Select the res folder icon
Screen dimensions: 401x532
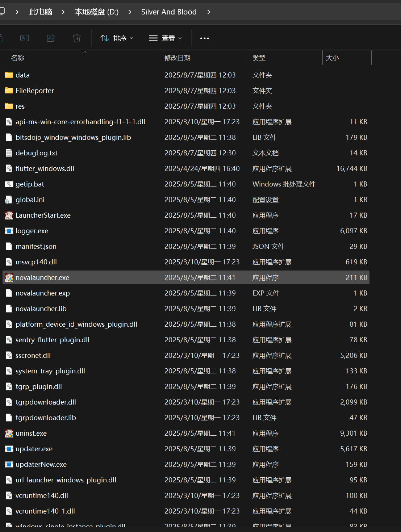click(x=9, y=106)
